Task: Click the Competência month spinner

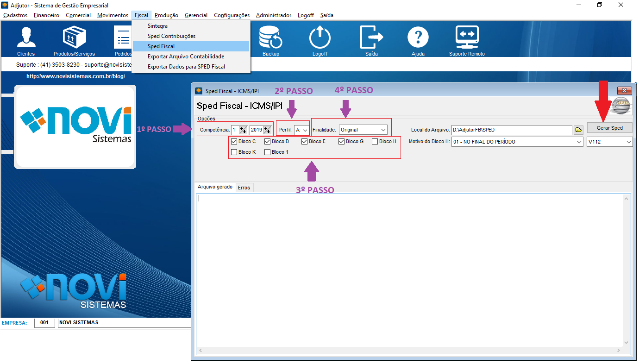Action: pyautogui.click(x=244, y=130)
